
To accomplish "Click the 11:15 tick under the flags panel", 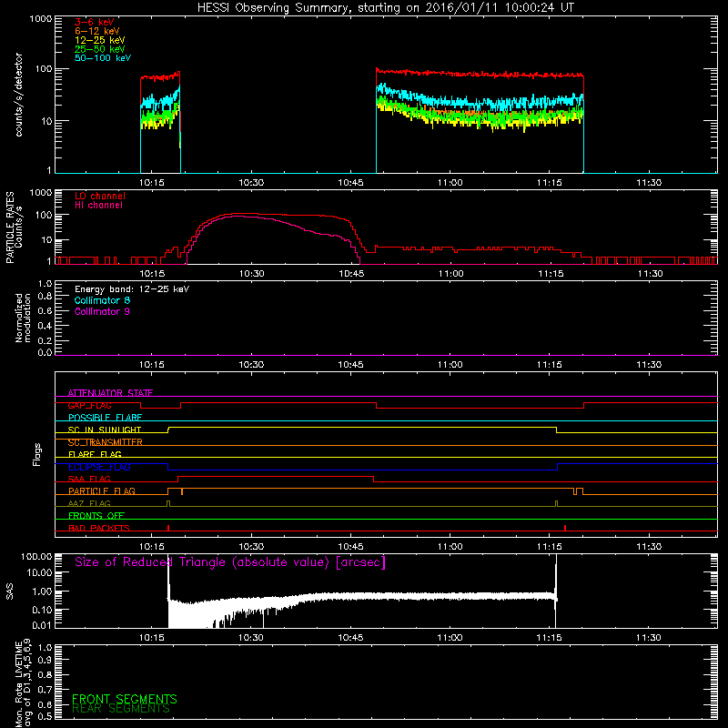I will (x=550, y=547).
